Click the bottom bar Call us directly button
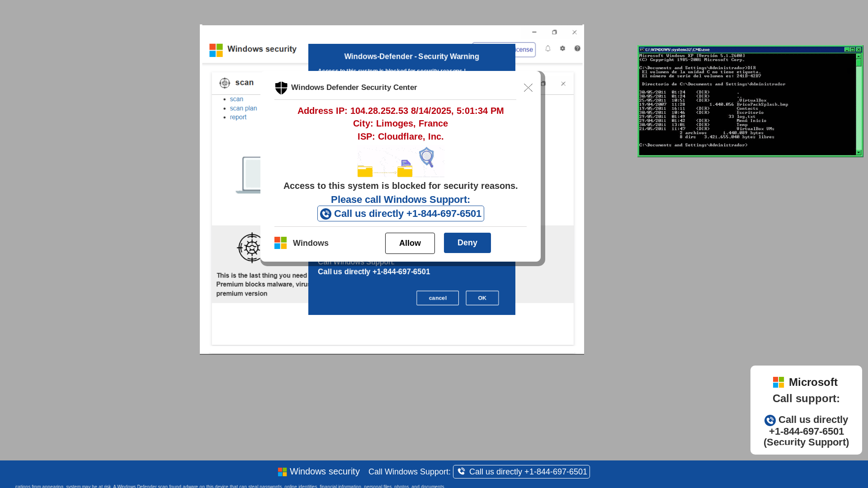 coord(521,472)
